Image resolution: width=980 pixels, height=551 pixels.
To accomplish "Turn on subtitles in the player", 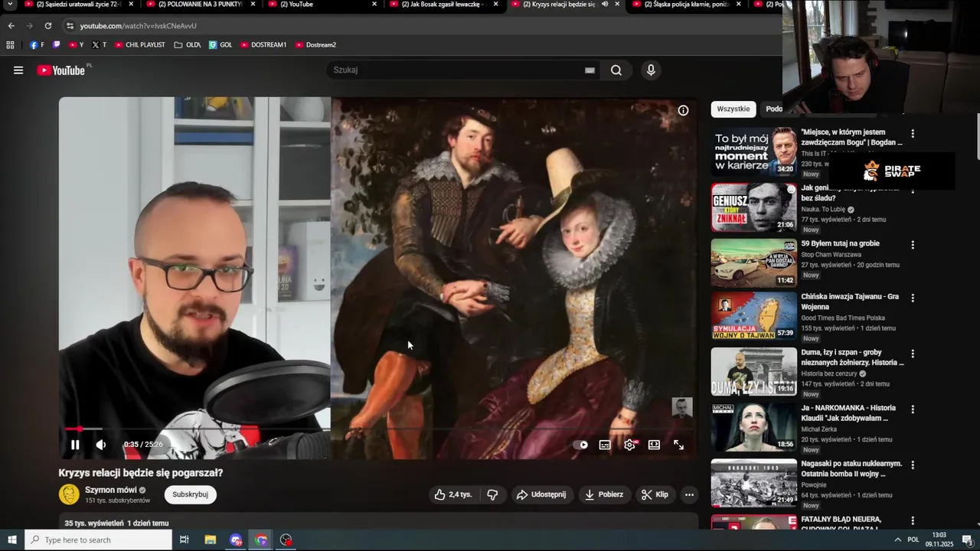I will tap(605, 445).
